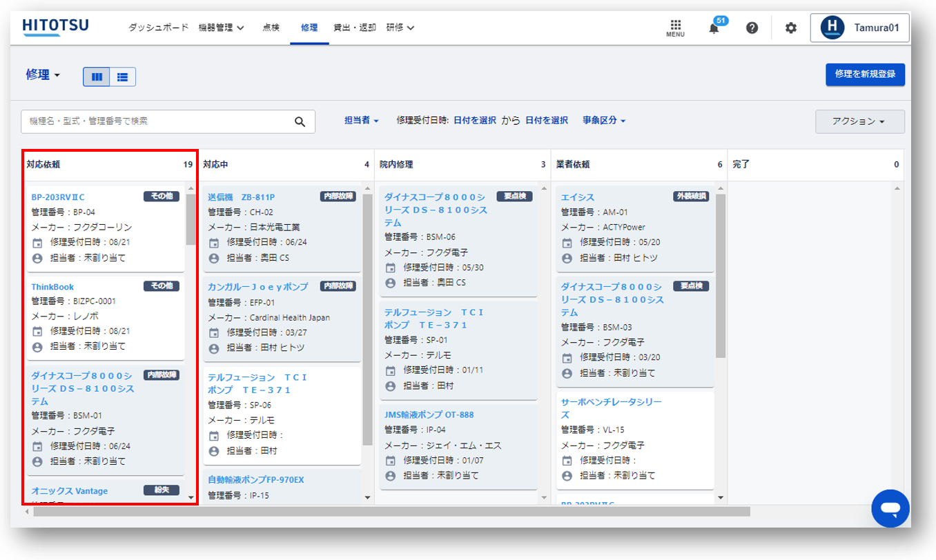
Task: Open エイシス repair card
Action: point(578,197)
